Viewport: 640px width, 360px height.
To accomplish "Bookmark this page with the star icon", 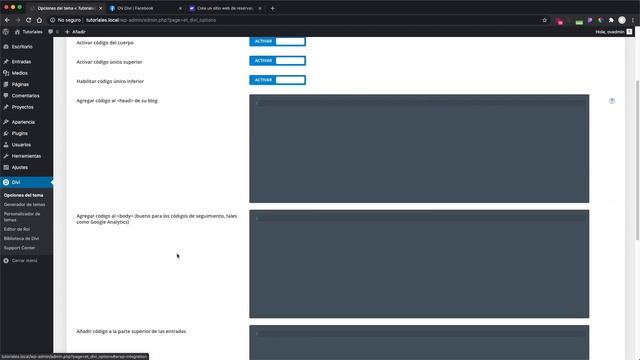I will coord(544,20).
